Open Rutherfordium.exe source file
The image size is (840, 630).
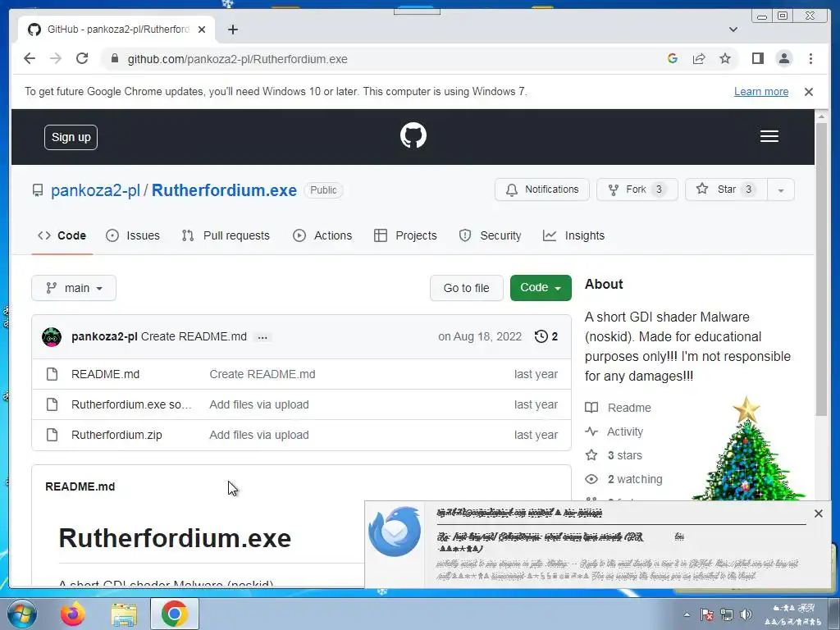(131, 404)
